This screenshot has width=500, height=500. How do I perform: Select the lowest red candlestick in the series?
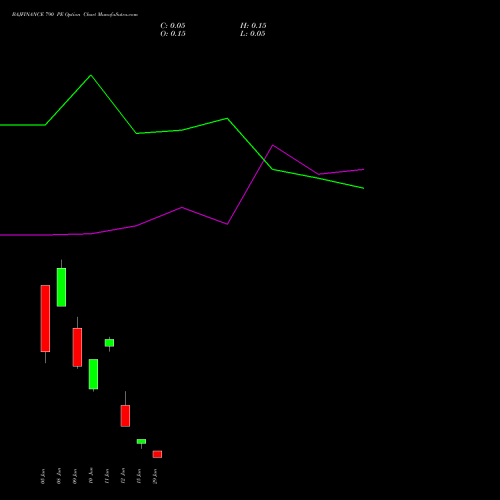pyautogui.click(x=157, y=454)
